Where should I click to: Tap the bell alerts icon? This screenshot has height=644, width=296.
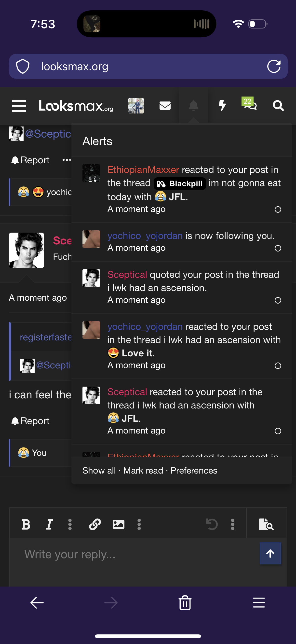(193, 106)
